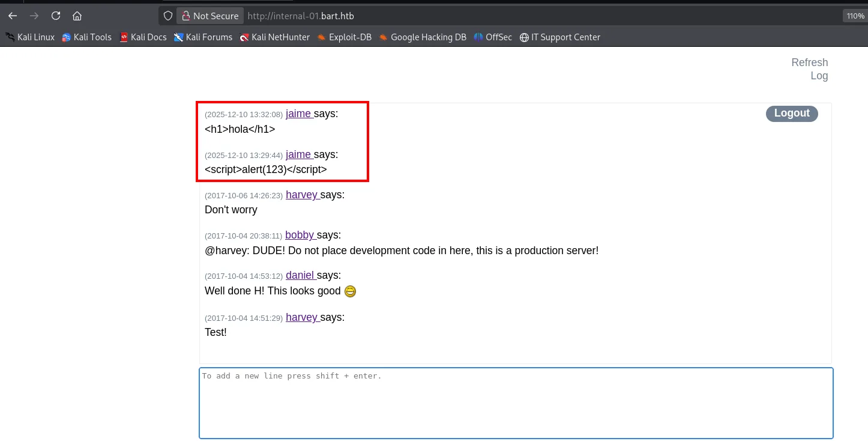Open the OffSec bookmark

pos(493,37)
